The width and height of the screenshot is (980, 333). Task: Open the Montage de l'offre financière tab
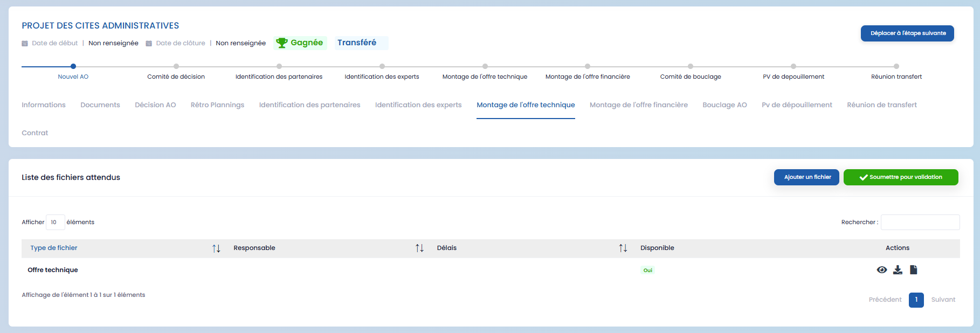(x=638, y=105)
